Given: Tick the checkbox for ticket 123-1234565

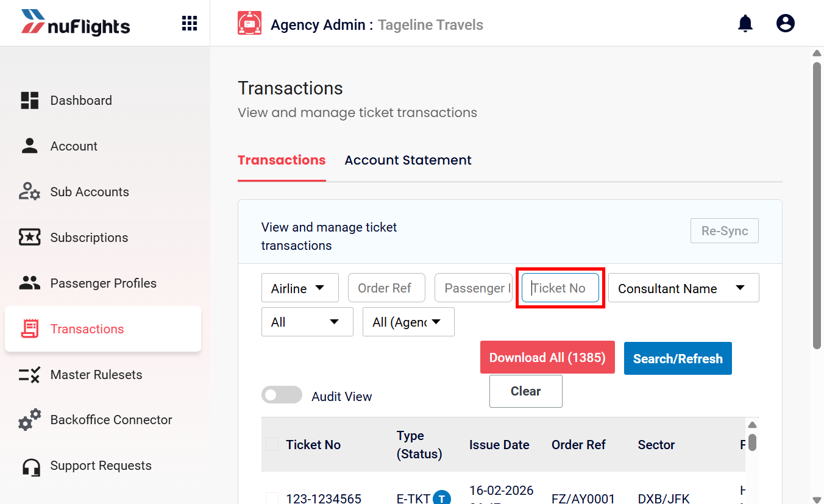Looking at the screenshot, I should [x=272, y=498].
